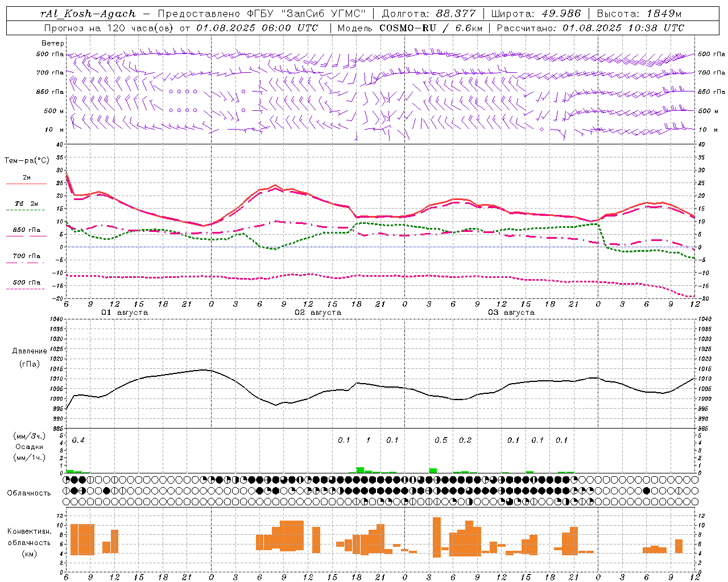Viewport: 728px width, 582px height.
Task: Click the (мм/1ч.) precipitation unit label
Action: click(30, 458)
